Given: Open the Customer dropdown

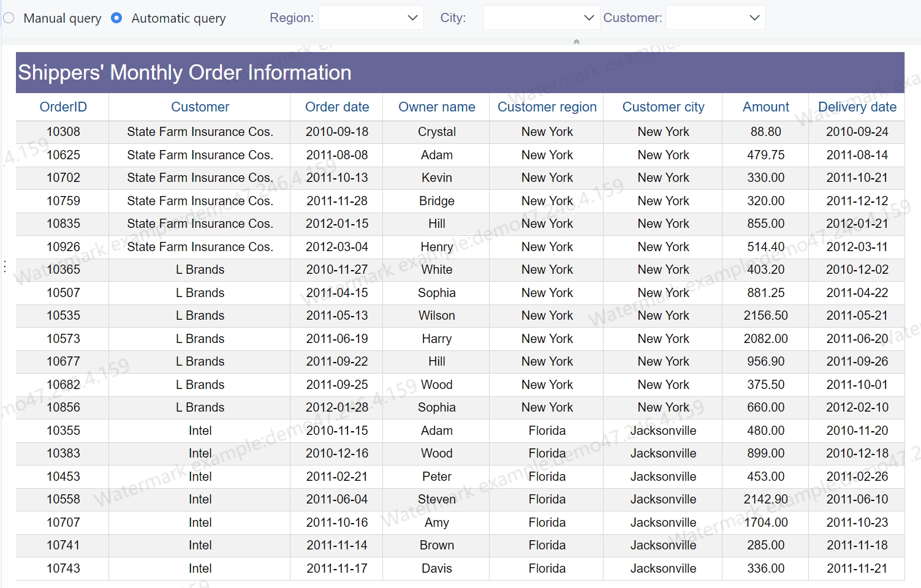Looking at the screenshot, I should coord(715,18).
